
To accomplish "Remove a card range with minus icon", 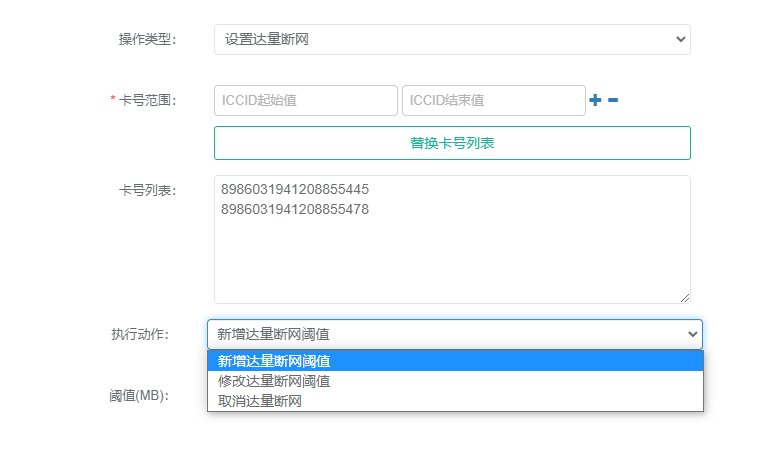I will [x=613, y=100].
